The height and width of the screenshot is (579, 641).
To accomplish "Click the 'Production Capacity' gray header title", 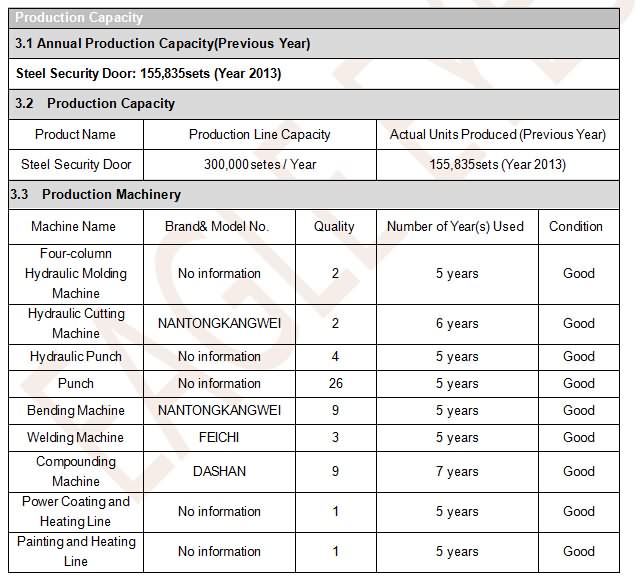I will click(79, 18).
